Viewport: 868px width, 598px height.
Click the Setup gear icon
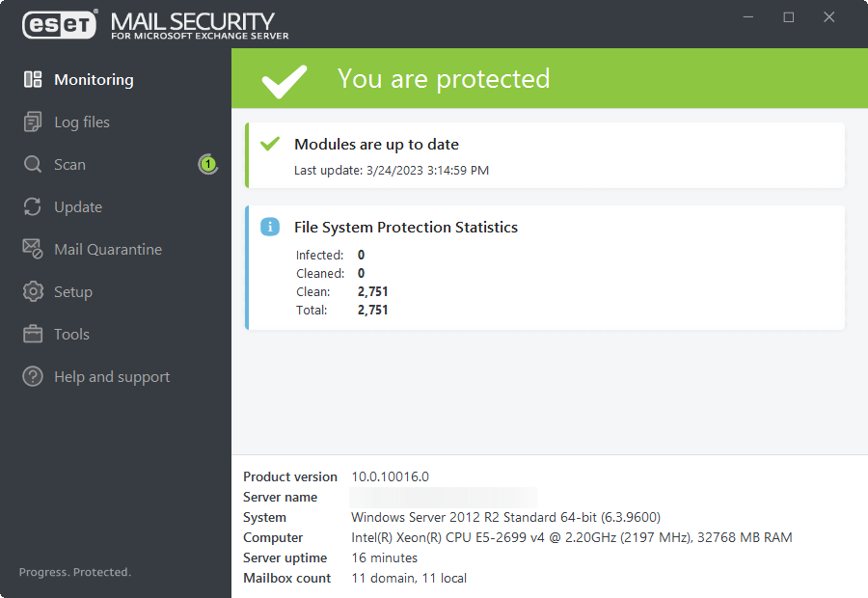tap(32, 291)
